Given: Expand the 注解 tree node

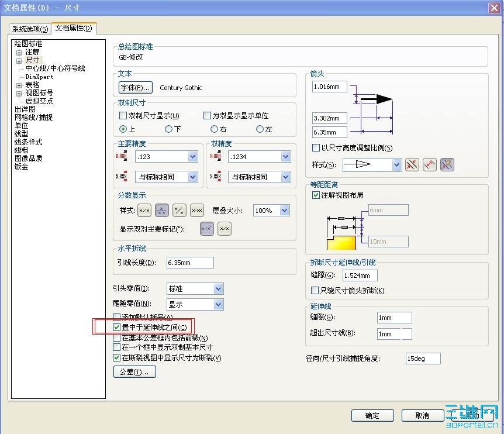Looking at the screenshot, I should [x=19, y=53].
